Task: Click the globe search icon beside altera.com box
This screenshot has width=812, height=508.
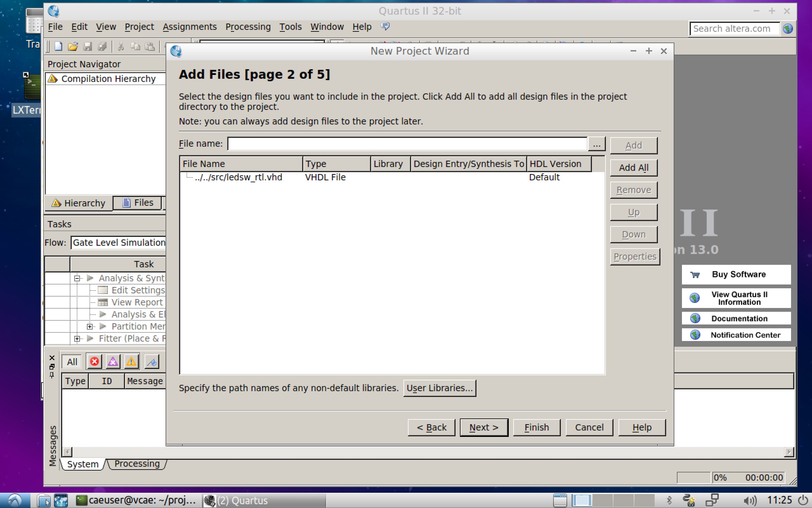Action: point(788,29)
